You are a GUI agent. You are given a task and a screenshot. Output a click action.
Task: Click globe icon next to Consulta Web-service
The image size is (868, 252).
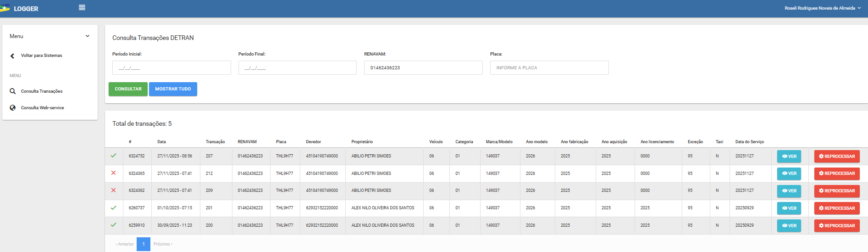click(x=13, y=108)
